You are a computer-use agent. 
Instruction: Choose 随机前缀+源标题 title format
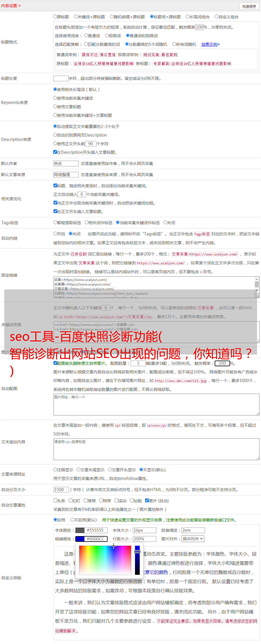click(112, 17)
